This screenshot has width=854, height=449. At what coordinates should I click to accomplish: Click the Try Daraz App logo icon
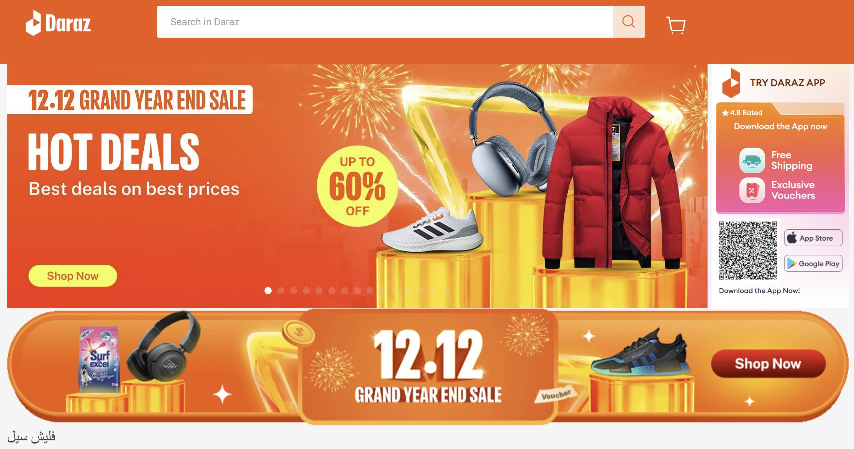(731, 83)
